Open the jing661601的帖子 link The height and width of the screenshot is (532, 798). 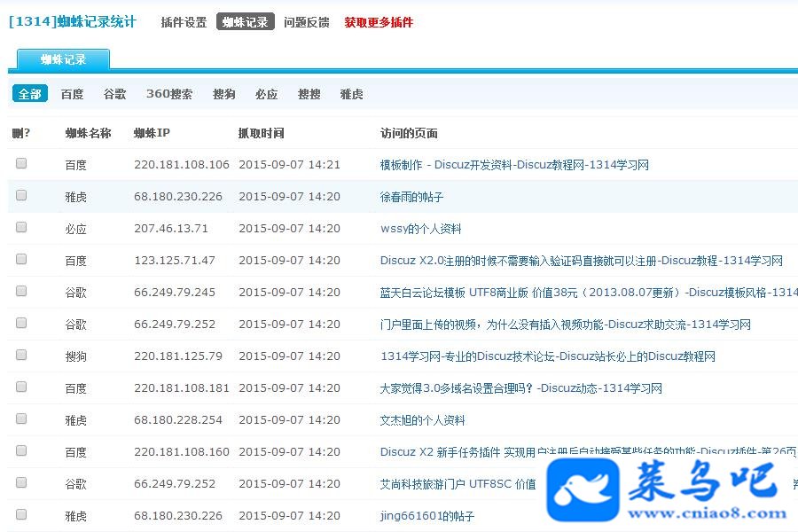(x=427, y=516)
